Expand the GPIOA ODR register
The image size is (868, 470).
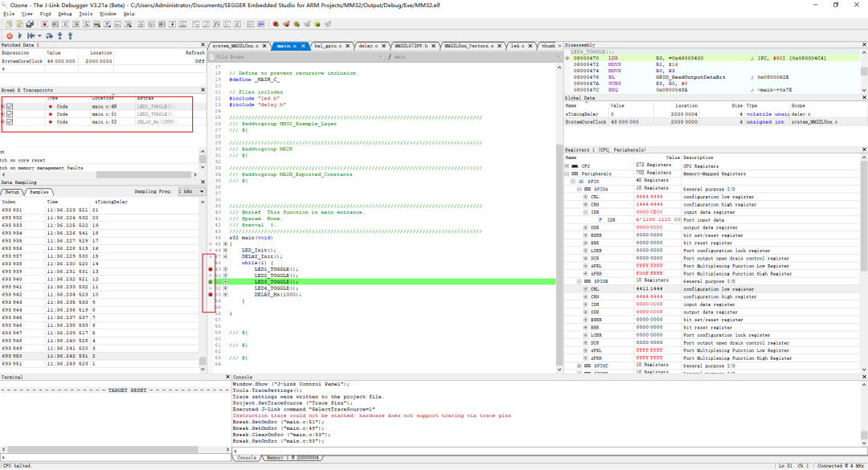(x=586, y=227)
